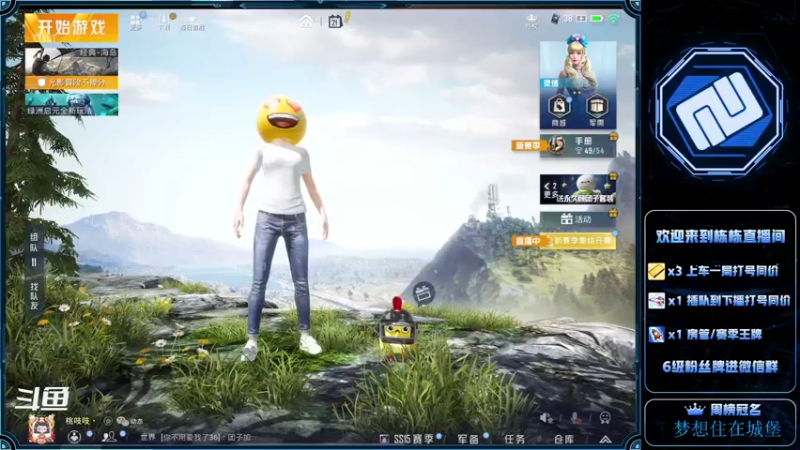Open the world chat message bar
Image resolution: width=800 pixels, height=450 pixels.
point(195,438)
